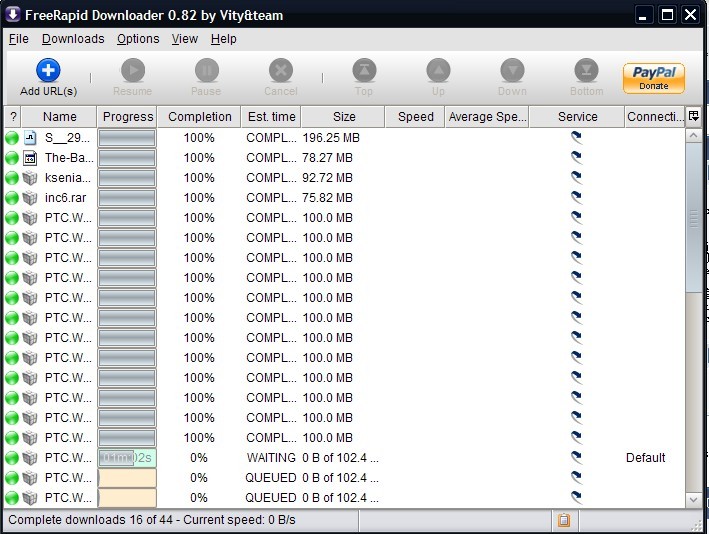Click the progress bar of S__29 row
The image size is (709, 534).
tap(127, 138)
